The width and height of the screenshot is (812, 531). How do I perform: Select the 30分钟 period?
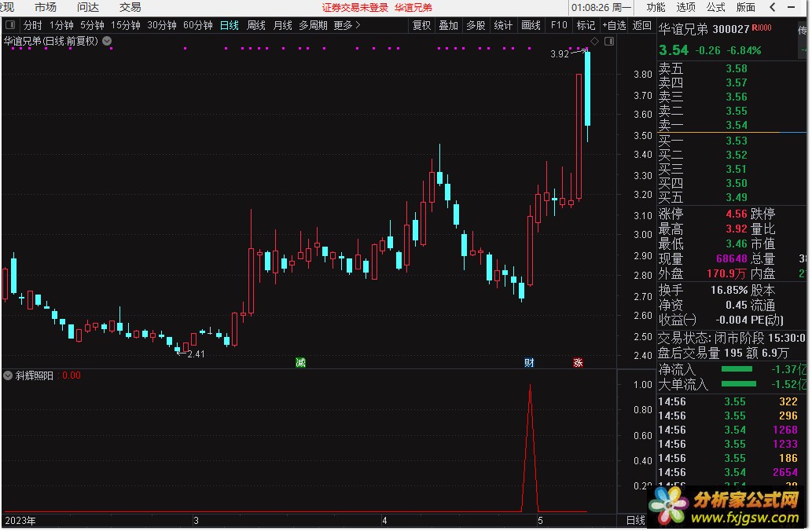point(162,25)
